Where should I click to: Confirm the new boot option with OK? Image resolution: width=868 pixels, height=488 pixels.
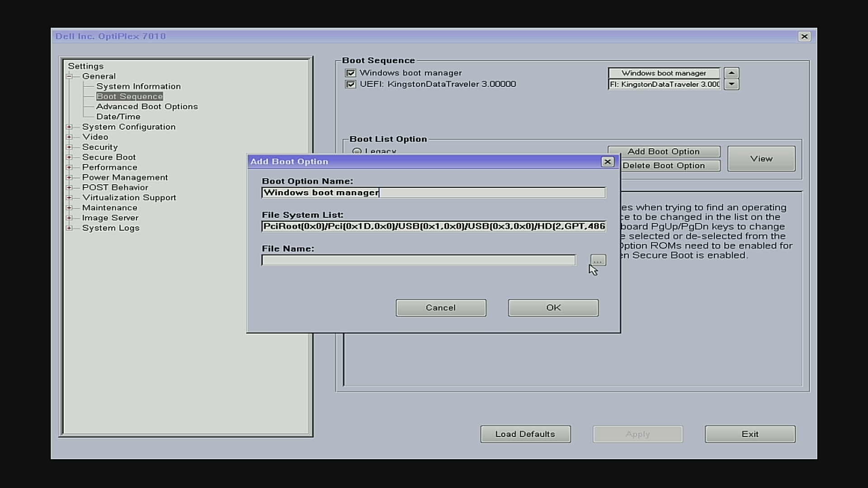[553, 308]
